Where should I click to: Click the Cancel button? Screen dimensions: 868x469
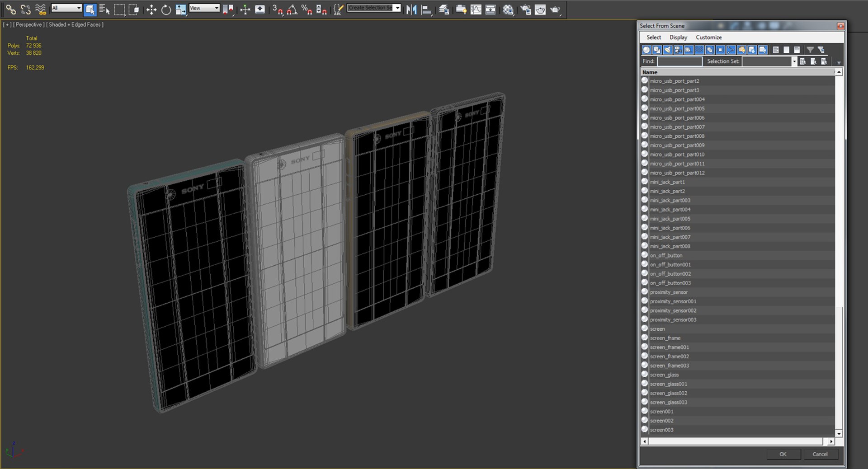pos(820,454)
